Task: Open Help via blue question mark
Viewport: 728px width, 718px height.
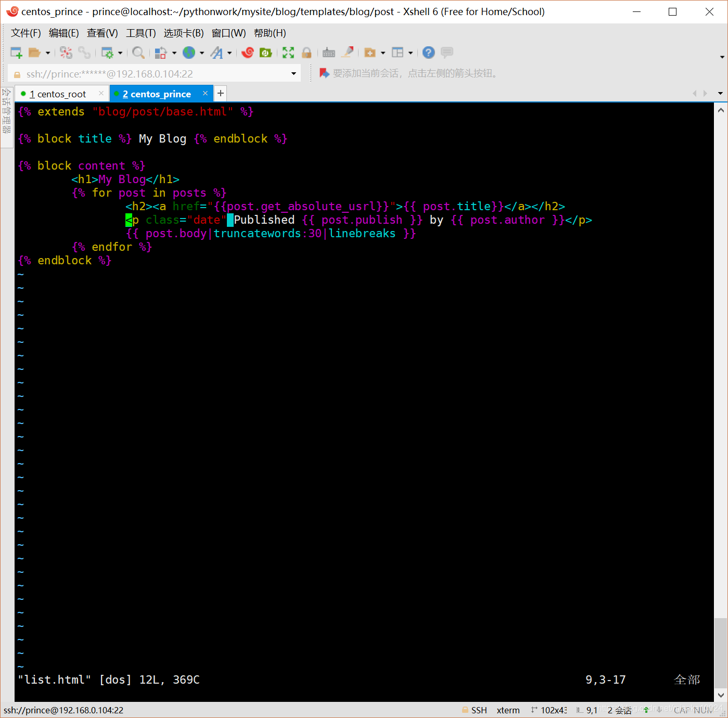Action: tap(429, 53)
